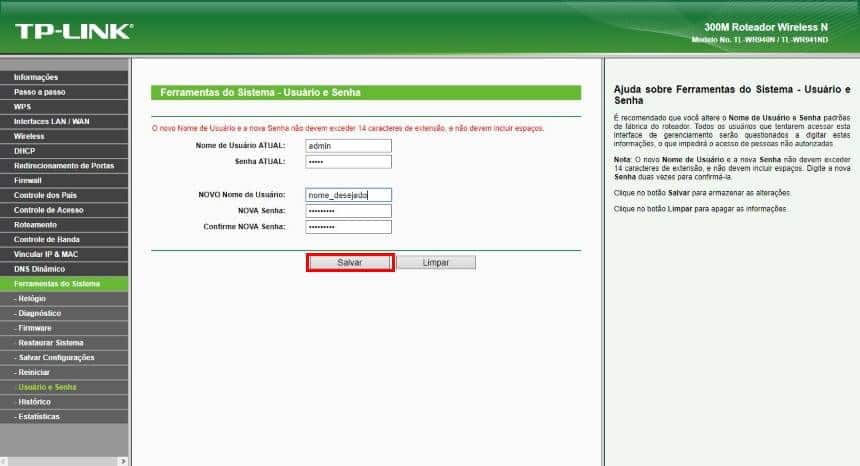
Task: Click the TP-LINK logo
Action: pyautogui.click(x=74, y=31)
